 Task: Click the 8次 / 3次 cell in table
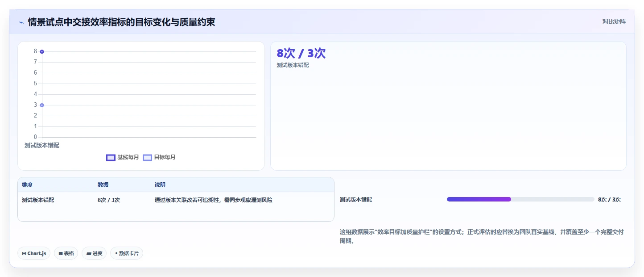pyautogui.click(x=109, y=200)
